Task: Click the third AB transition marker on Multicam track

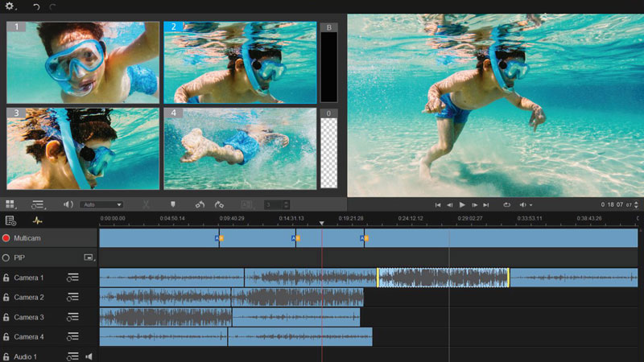Action: [365, 238]
